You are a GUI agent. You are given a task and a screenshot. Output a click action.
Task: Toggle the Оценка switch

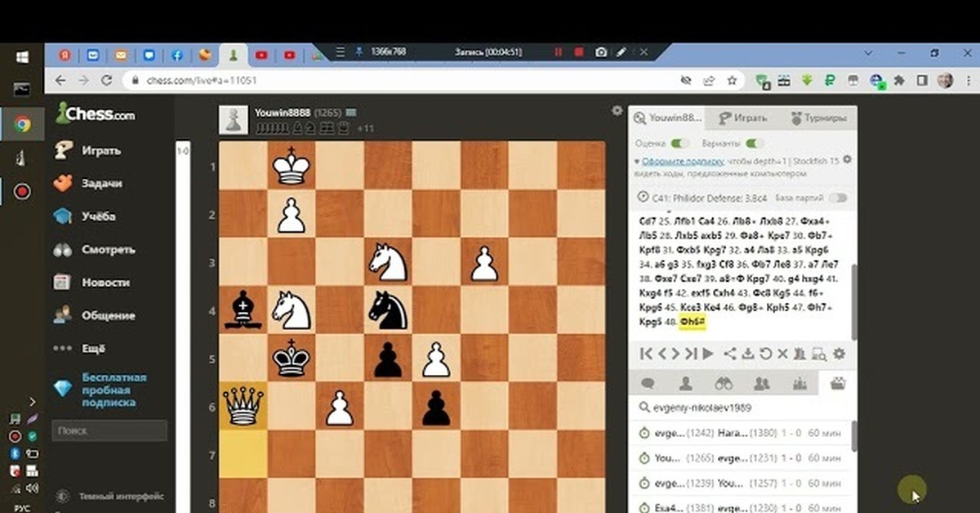680,143
